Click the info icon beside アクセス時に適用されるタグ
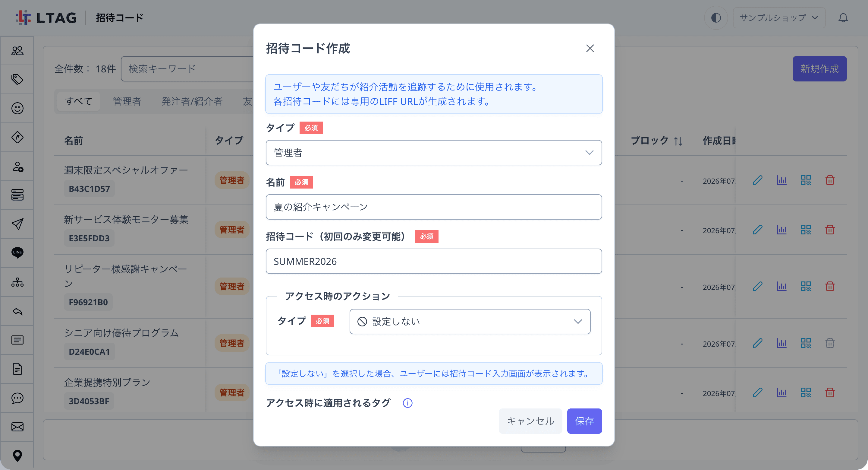 tap(407, 403)
